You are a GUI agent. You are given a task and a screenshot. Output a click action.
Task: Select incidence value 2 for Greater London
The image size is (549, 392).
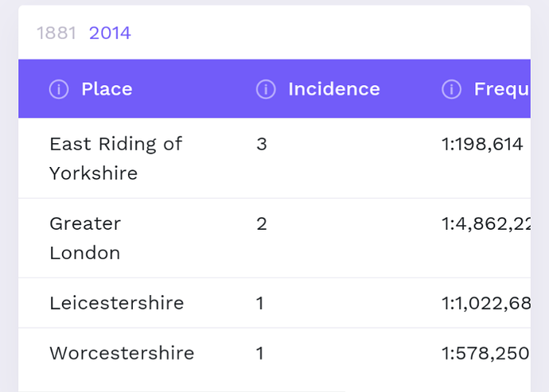(262, 223)
